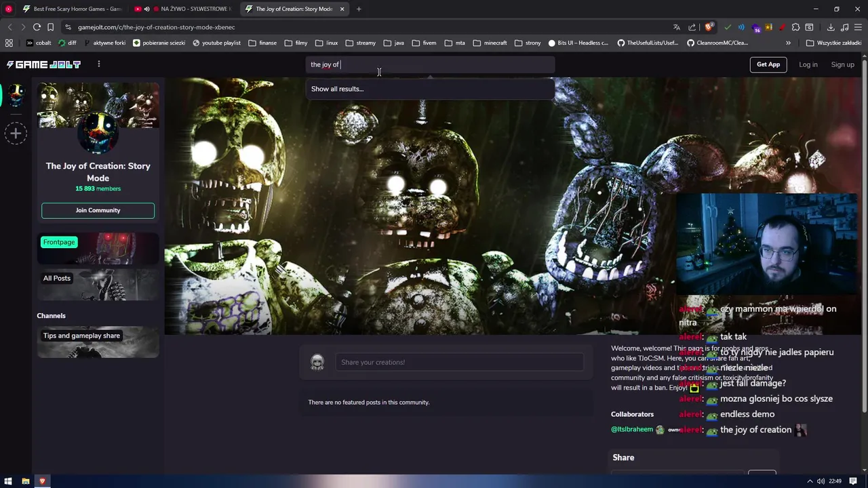
Task: Open the TheUsefulLists GitHub bookmark
Action: 647,43
